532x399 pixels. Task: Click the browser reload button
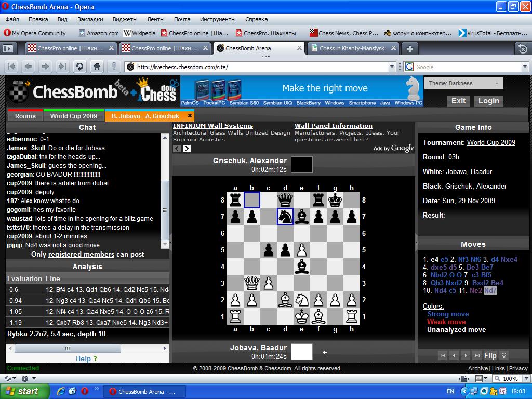tap(79, 66)
